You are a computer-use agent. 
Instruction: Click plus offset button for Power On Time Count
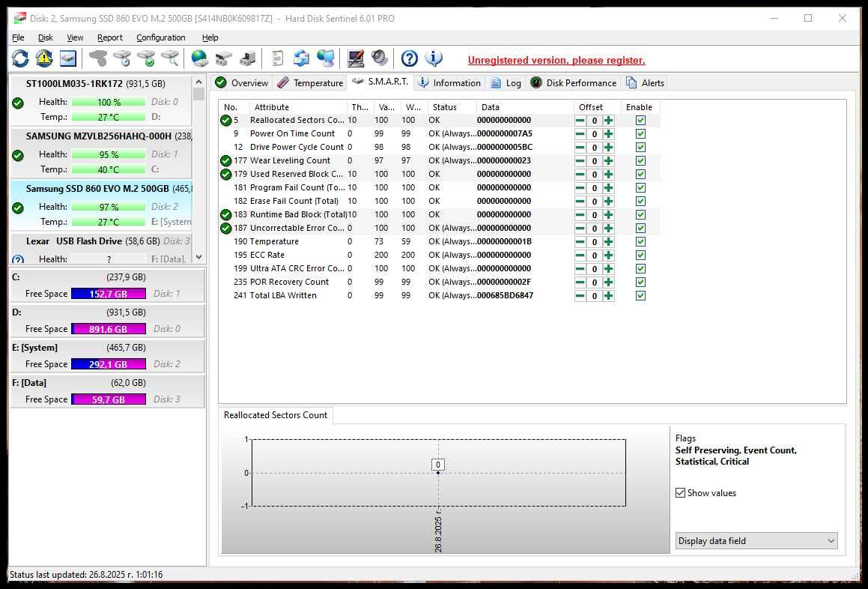tap(608, 133)
